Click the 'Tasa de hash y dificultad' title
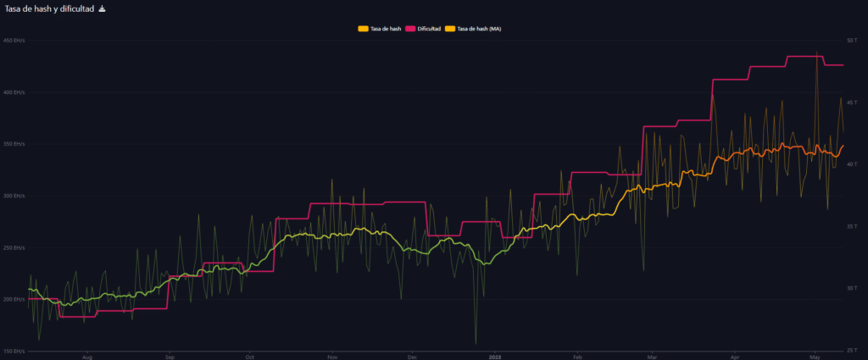 [x=50, y=9]
